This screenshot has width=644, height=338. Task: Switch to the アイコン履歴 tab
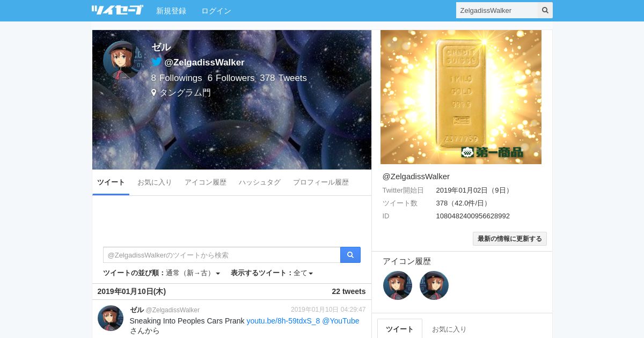206,182
